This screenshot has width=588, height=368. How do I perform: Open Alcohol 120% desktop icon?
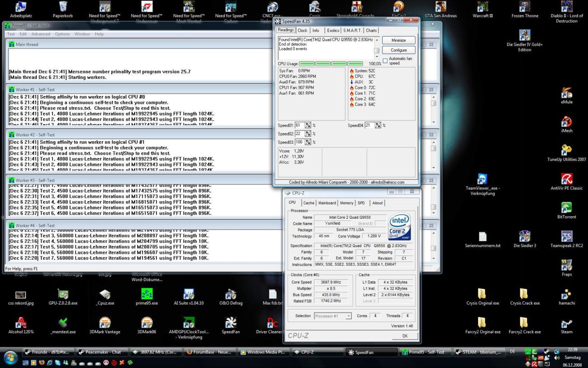point(21,324)
